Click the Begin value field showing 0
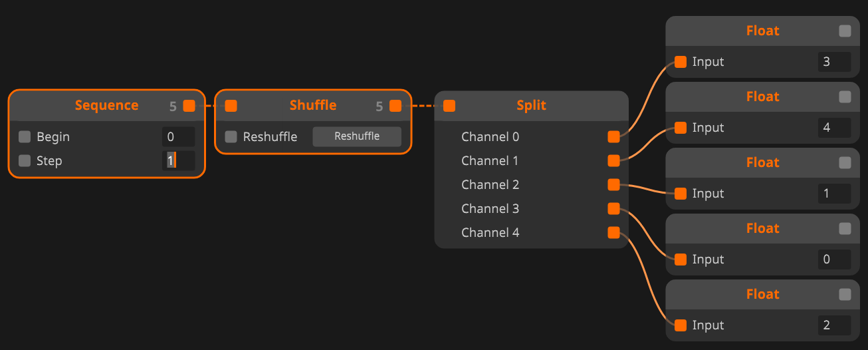Screen dimensions: 868x350 click(x=179, y=136)
